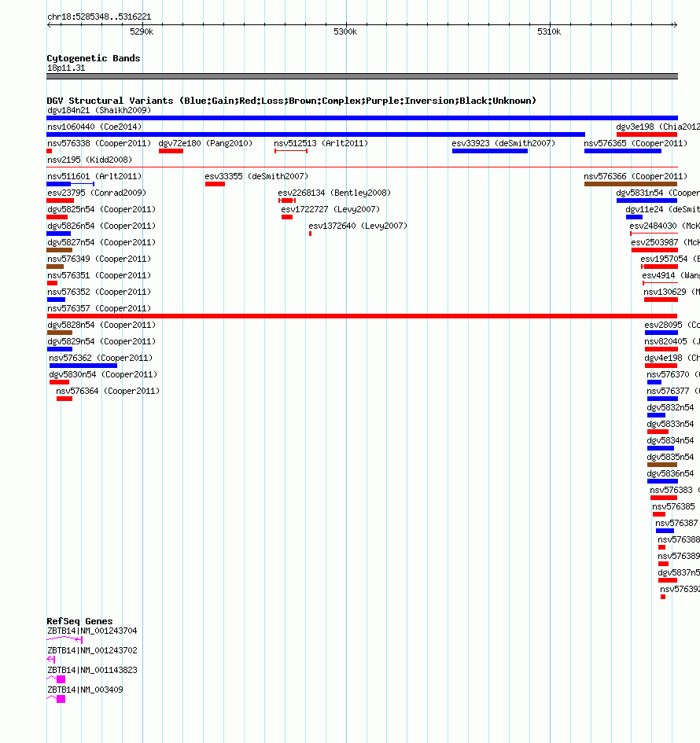Click the 5290k ruler position label
Image resolution: width=700 pixels, height=743 pixels.
coord(142,31)
